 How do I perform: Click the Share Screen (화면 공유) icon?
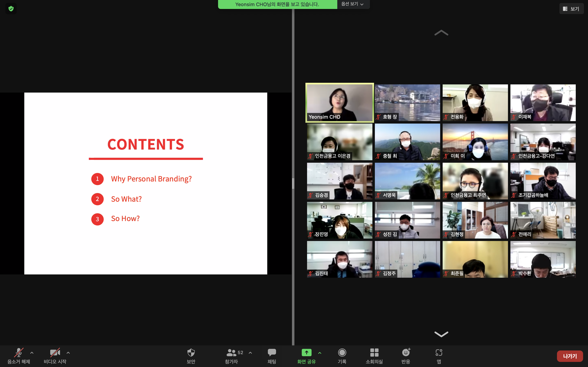[306, 353]
